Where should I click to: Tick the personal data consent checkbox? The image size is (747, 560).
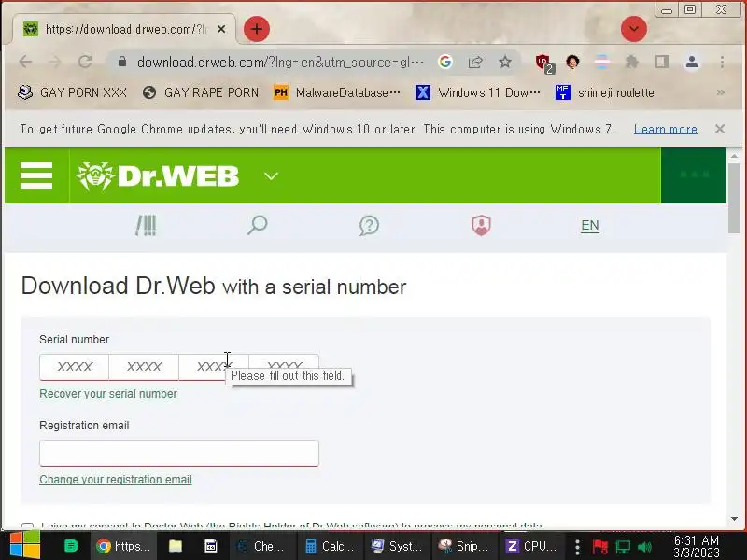tap(28, 525)
